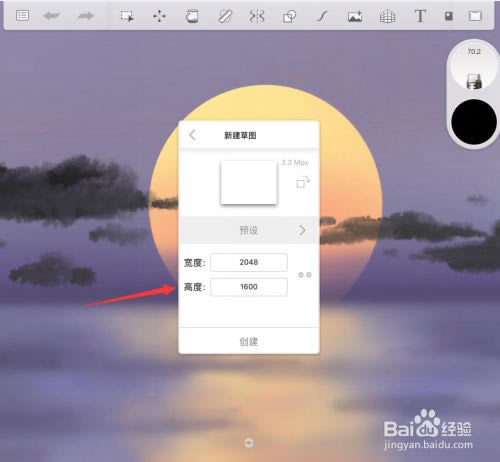Click the 创建 create button
The width and height of the screenshot is (500, 462).
pos(249,341)
